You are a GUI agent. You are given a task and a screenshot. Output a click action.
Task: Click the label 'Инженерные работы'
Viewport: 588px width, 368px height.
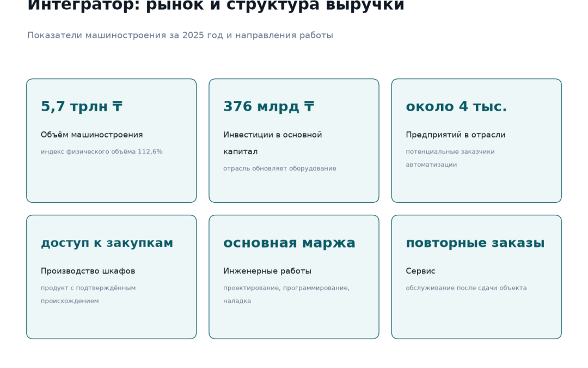coord(267,271)
